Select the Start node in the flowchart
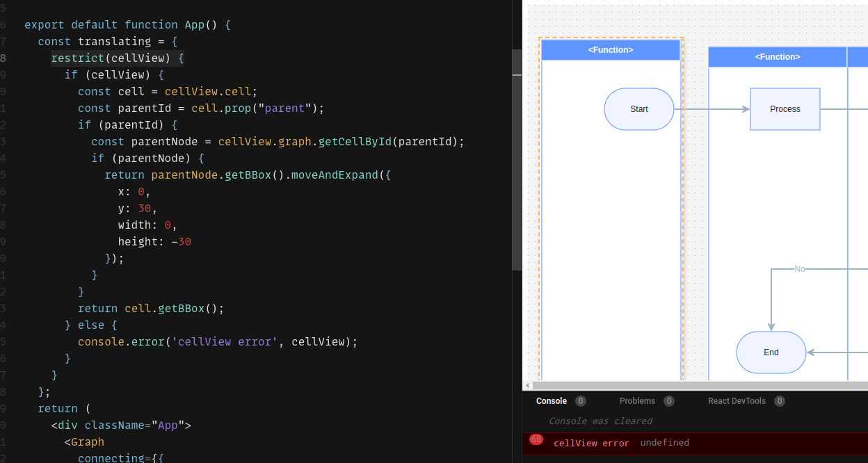 (x=638, y=109)
